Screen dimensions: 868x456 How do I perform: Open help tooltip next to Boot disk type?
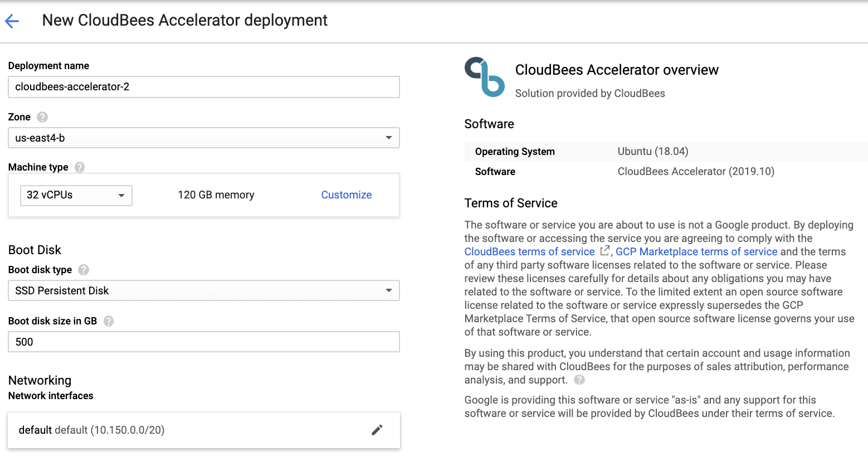84,270
